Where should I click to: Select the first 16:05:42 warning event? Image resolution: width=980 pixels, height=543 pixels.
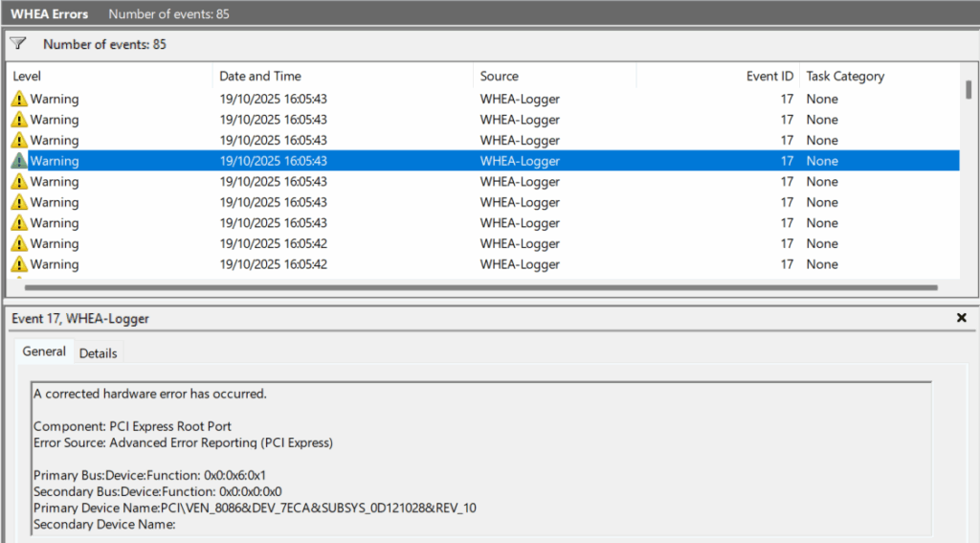[x=273, y=243]
